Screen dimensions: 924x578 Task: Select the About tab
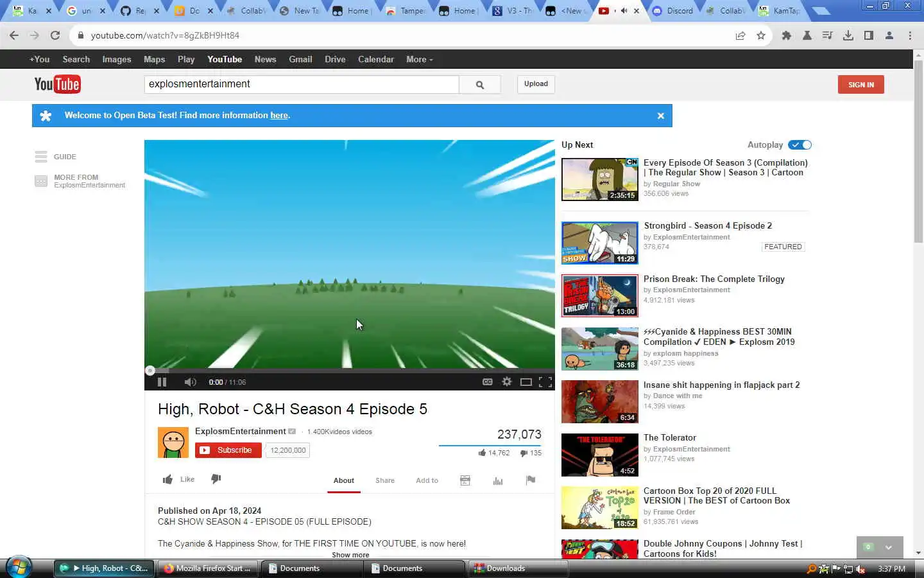tap(344, 480)
